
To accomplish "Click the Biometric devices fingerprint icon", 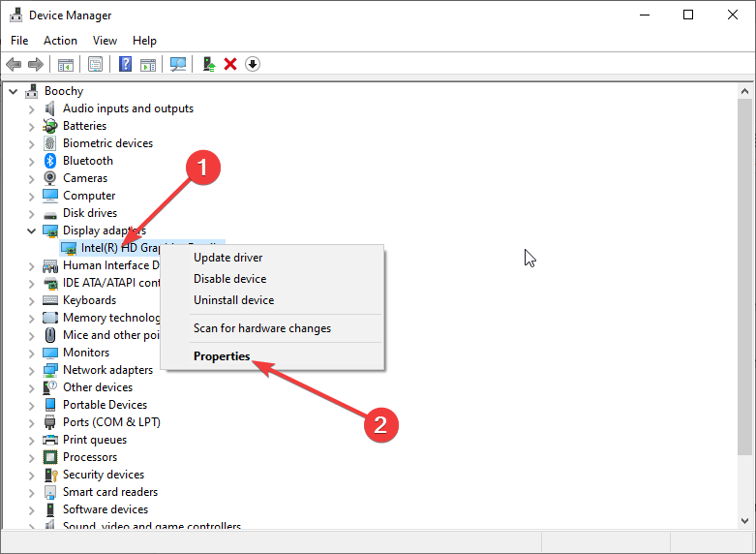I will [50, 143].
